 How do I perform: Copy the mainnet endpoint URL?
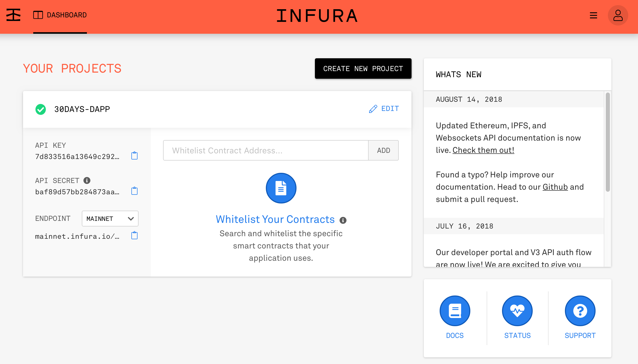pyautogui.click(x=134, y=235)
